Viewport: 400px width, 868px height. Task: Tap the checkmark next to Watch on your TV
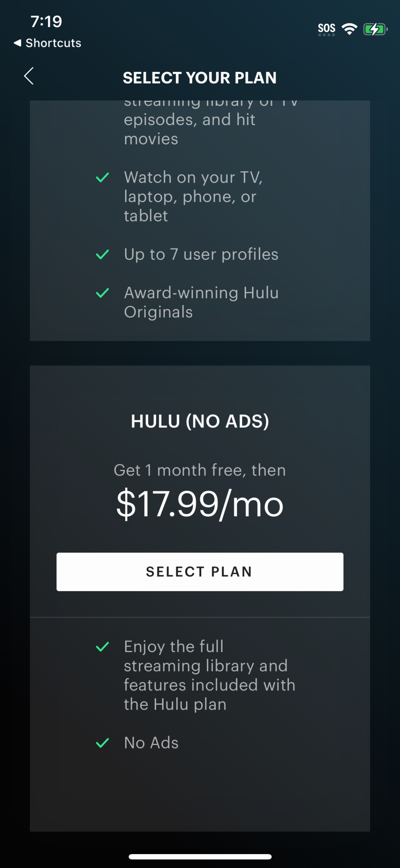[103, 177]
